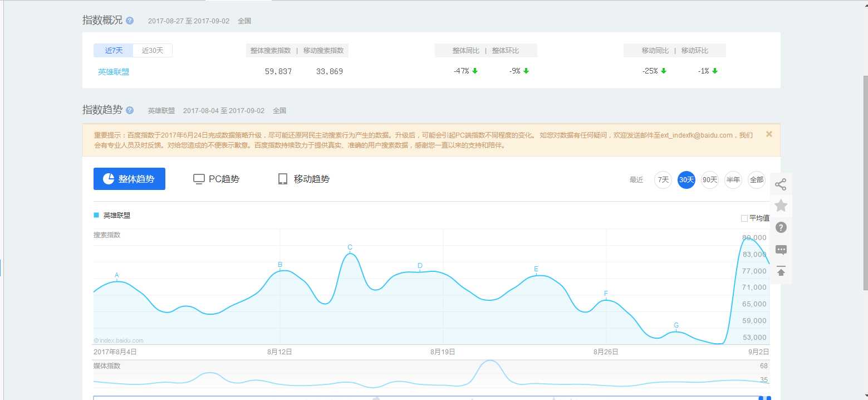Click the 媒体指数 chart label

[106, 366]
